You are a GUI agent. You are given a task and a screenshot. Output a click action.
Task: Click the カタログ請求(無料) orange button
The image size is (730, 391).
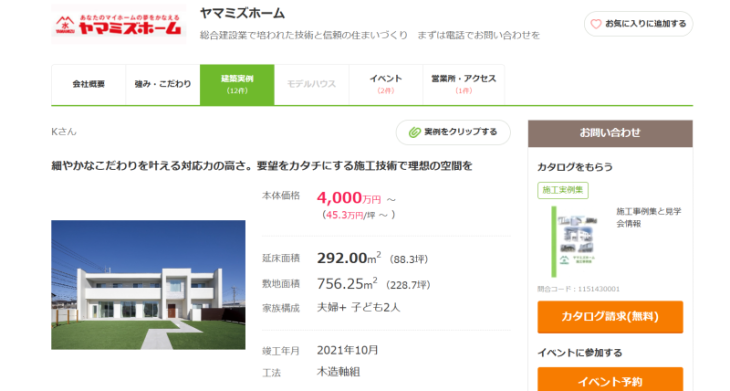[610, 317]
